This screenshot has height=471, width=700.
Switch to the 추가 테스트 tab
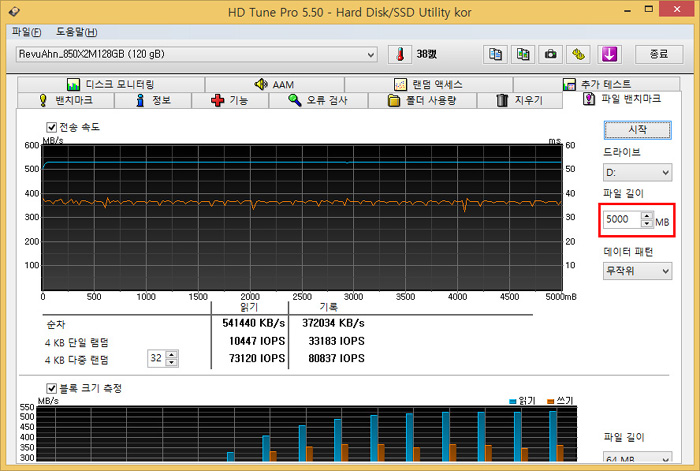pyautogui.click(x=596, y=84)
